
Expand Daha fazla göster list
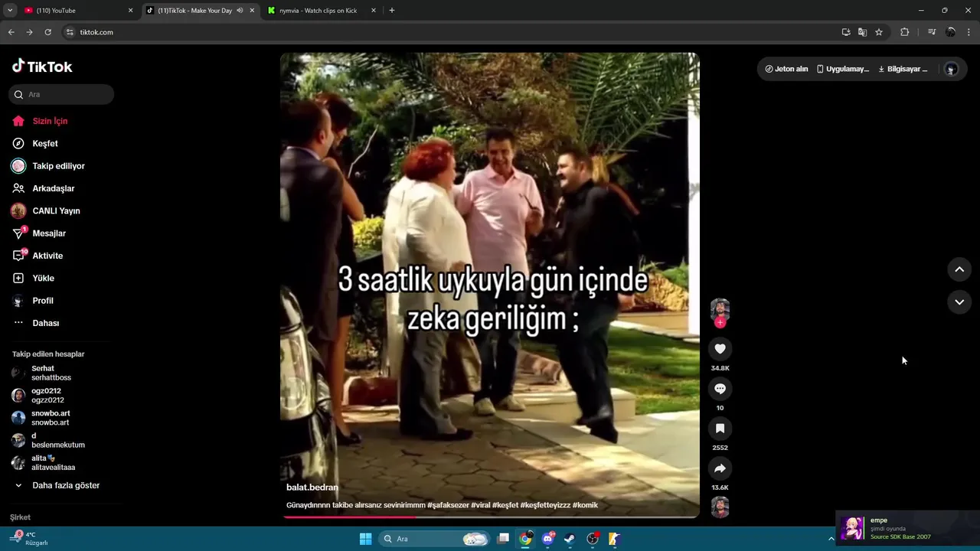coord(58,485)
